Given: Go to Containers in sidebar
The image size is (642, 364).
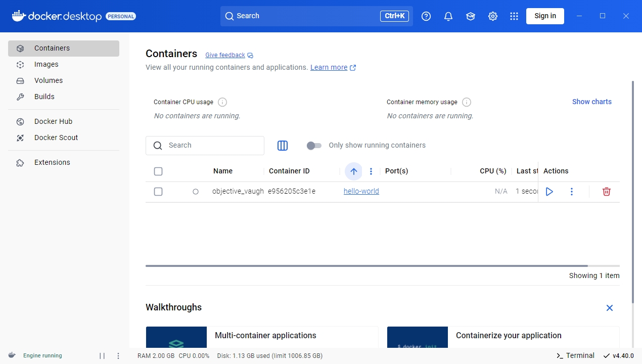Looking at the screenshot, I should point(64,49).
